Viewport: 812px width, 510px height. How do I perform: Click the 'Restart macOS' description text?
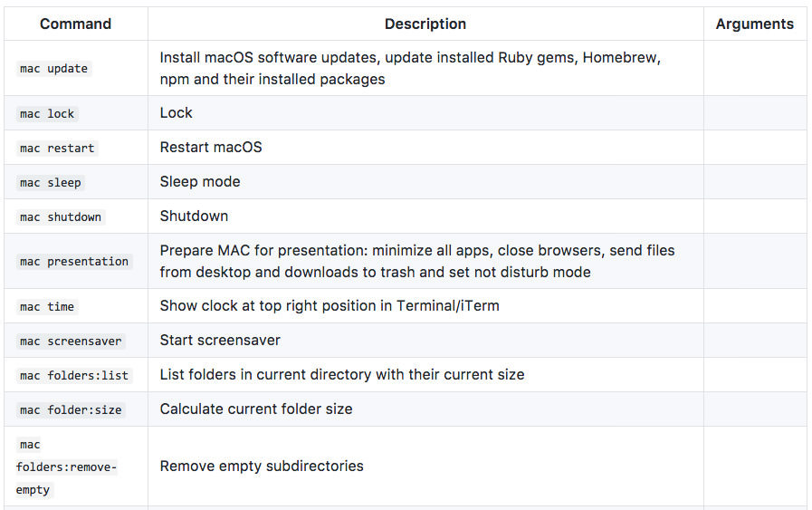pyautogui.click(x=211, y=147)
